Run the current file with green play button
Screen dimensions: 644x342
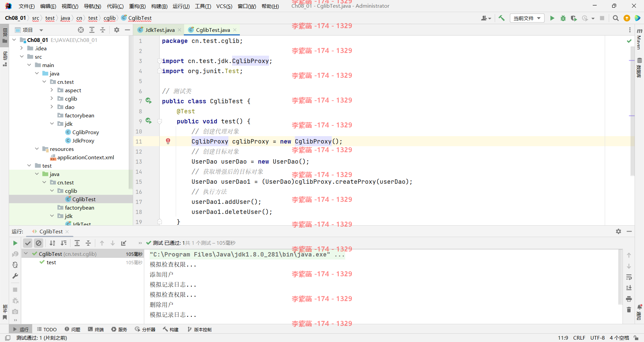click(552, 18)
